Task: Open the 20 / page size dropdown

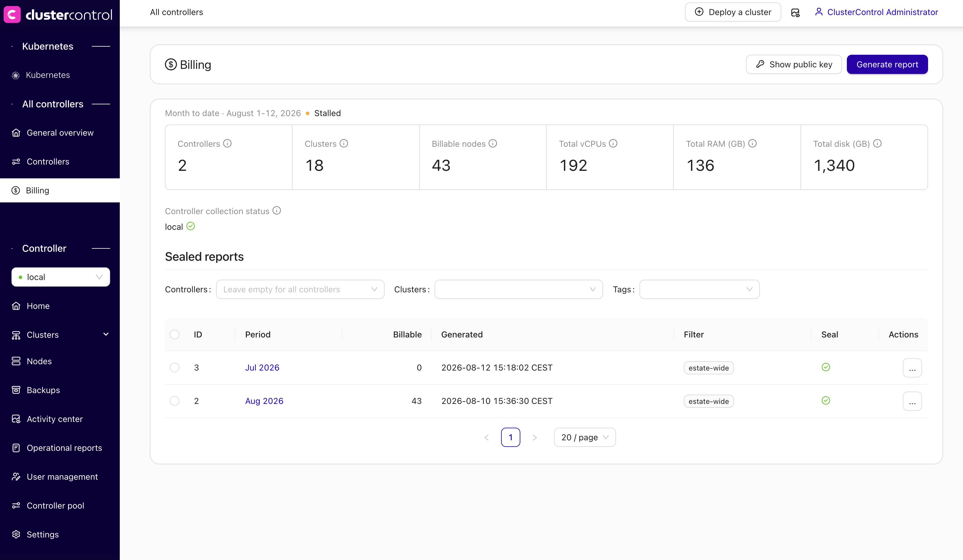Action: click(x=585, y=437)
